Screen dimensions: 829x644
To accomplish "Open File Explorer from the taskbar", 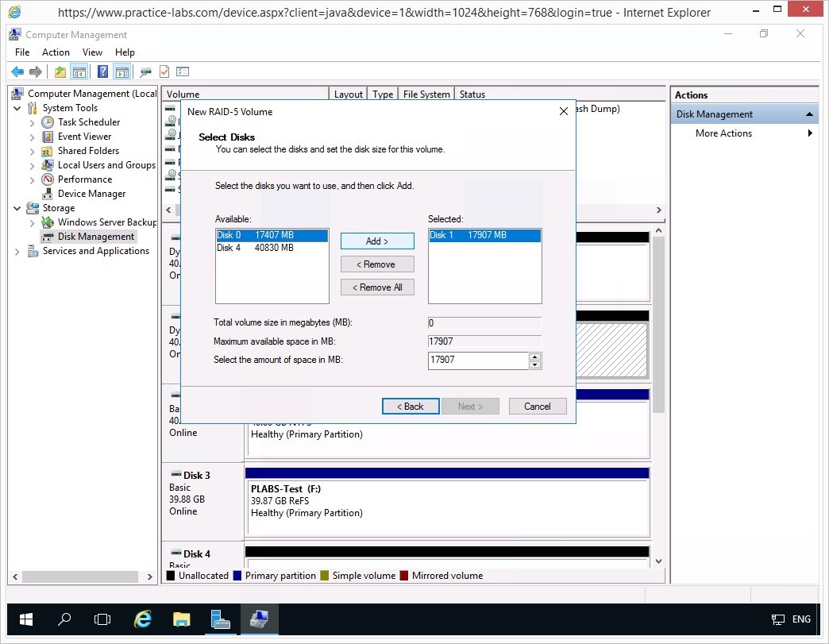I will click(182, 619).
